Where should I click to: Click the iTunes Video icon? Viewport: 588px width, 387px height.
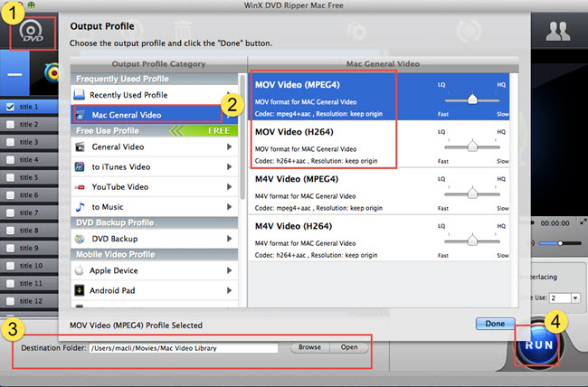(80, 167)
